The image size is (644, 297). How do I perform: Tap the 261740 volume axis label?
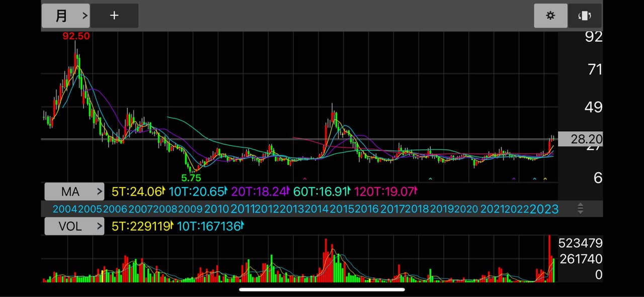(x=580, y=259)
